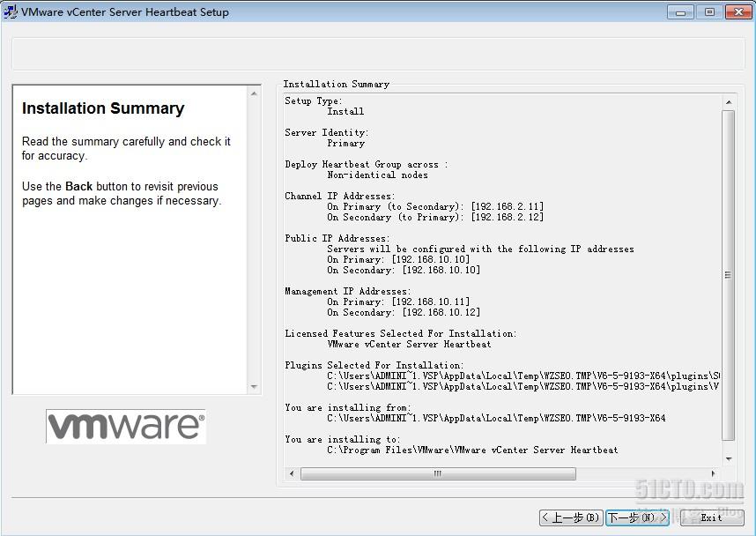756x536 pixels.
Task: Go back with the 上一步(B) button
Action: 571,517
